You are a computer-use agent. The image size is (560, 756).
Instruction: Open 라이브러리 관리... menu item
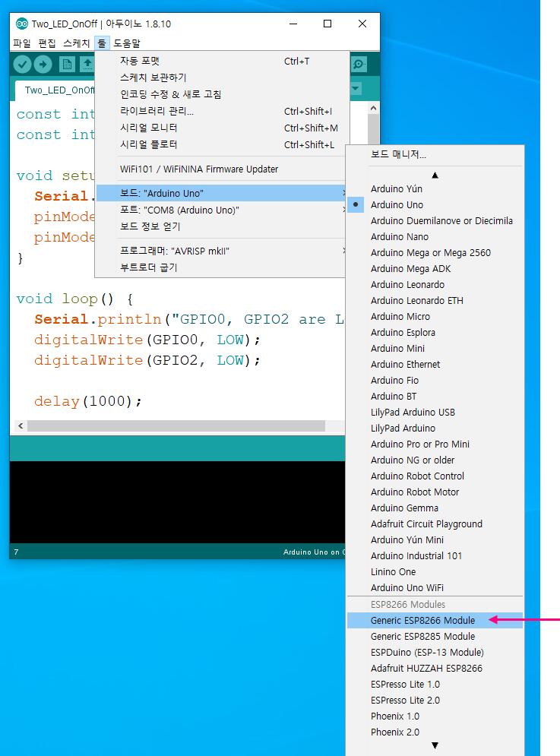(220, 111)
